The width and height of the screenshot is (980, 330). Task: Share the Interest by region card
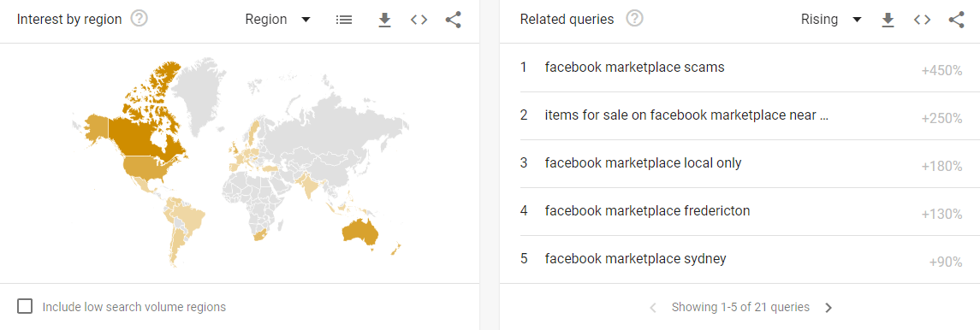[453, 20]
